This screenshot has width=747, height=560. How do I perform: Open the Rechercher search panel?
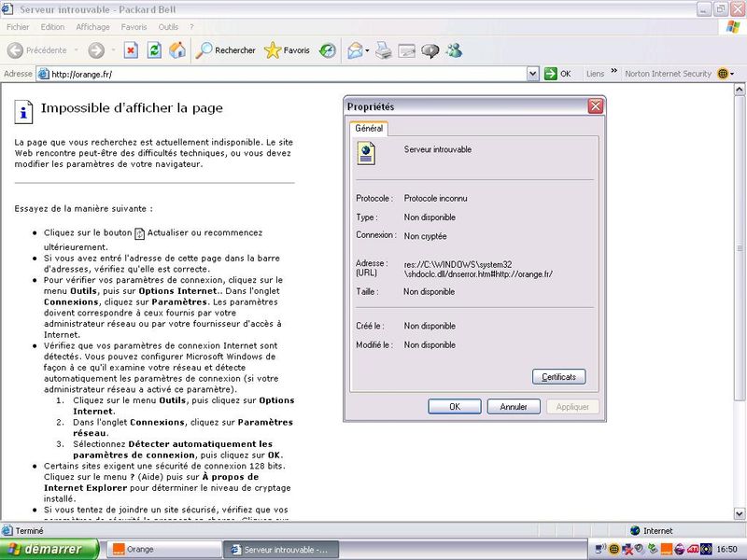click(x=226, y=50)
